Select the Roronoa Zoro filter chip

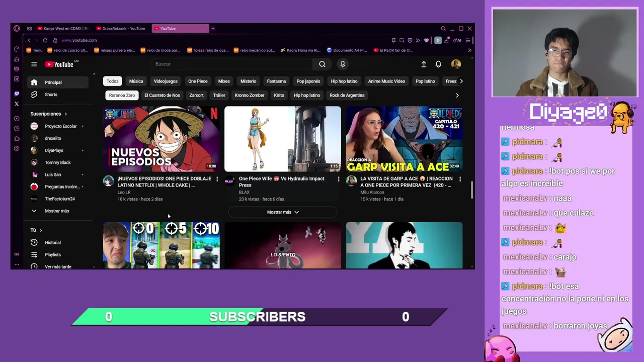(122, 95)
